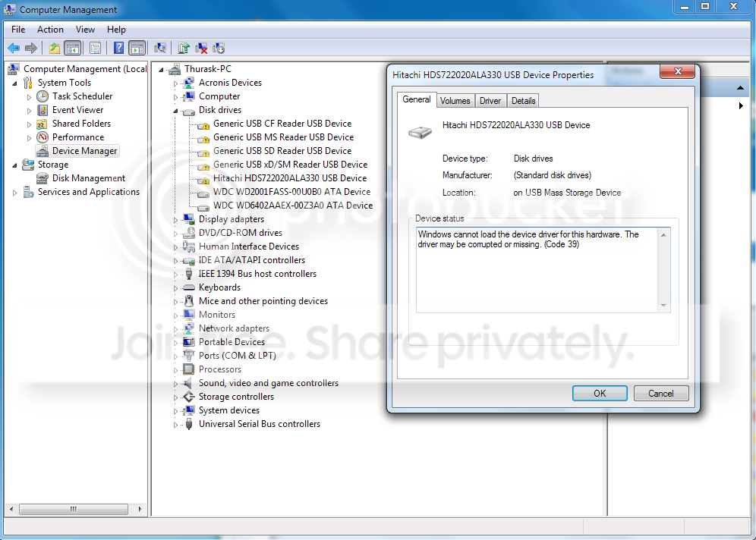Open the Action menu
The image size is (756, 540).
pyautogui.click(x=50, y=30)
